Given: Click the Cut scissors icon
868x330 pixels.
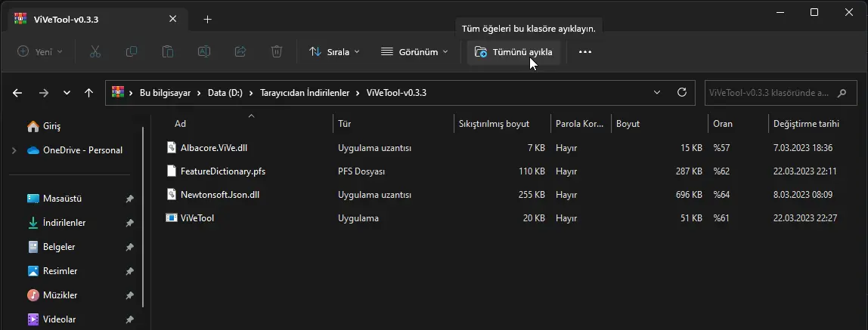Looking at the screenshot, I should point(95,51).
